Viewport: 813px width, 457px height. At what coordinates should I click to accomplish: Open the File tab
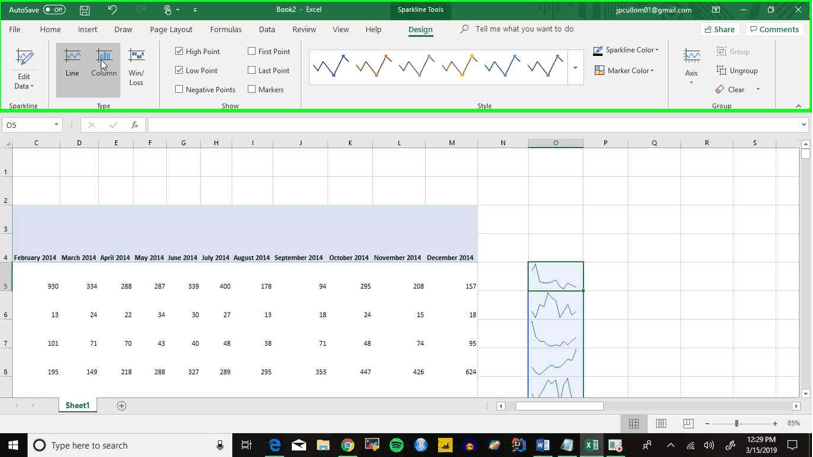15,30
